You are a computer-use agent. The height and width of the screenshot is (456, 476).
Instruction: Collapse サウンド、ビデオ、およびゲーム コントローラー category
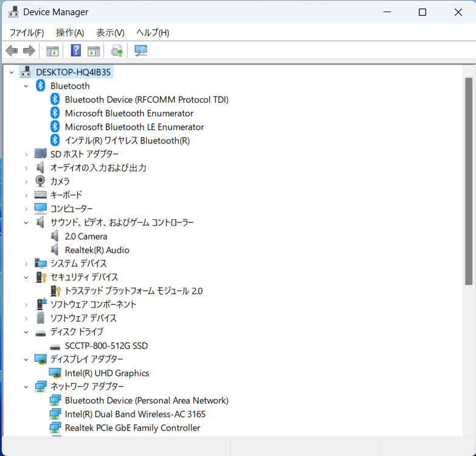(26, 223)
